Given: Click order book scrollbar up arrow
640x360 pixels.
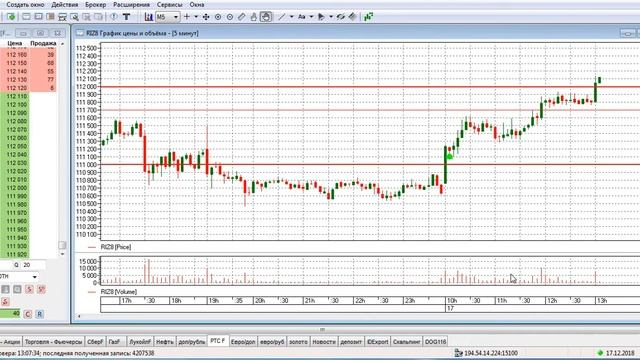Looking at the screenshot, I should click(62, 43).
